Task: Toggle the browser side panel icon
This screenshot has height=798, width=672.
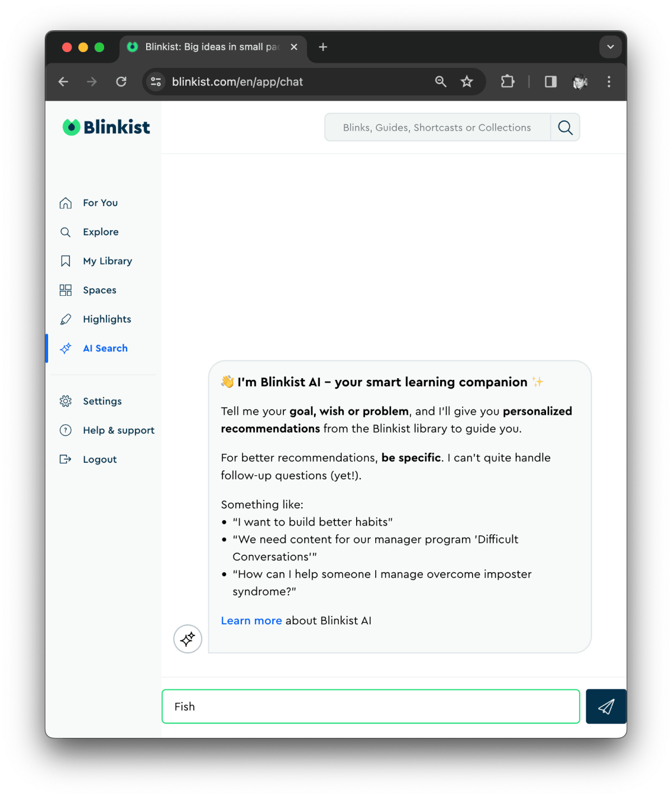Action: coord(550,82)
